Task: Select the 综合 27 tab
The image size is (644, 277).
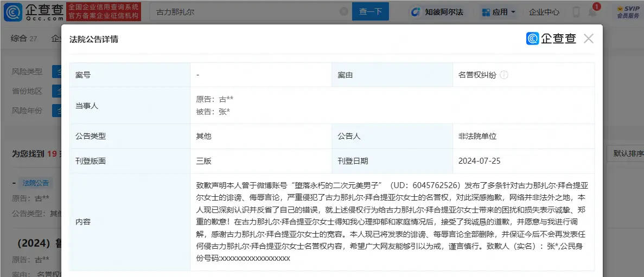Action: [24, 38]
